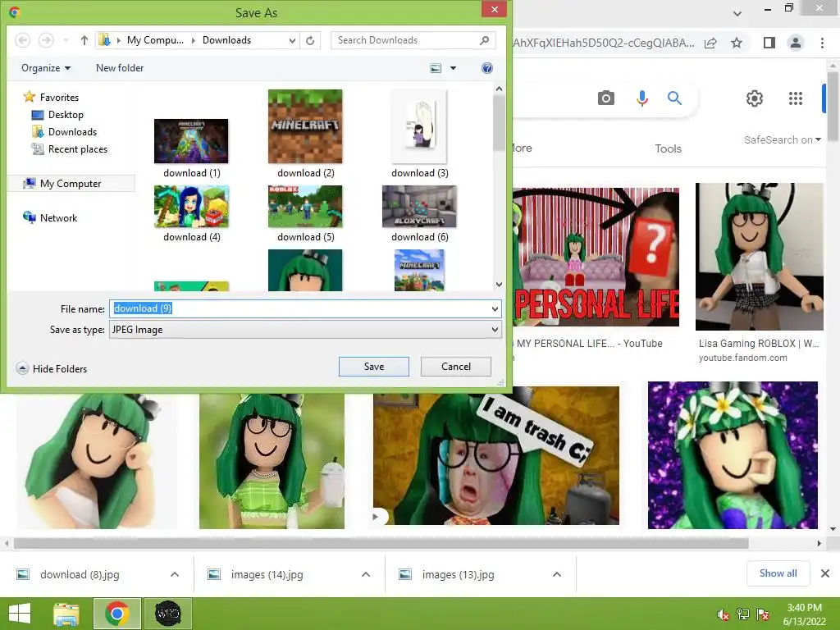Go forward in Save As dialog

point(46,40)
